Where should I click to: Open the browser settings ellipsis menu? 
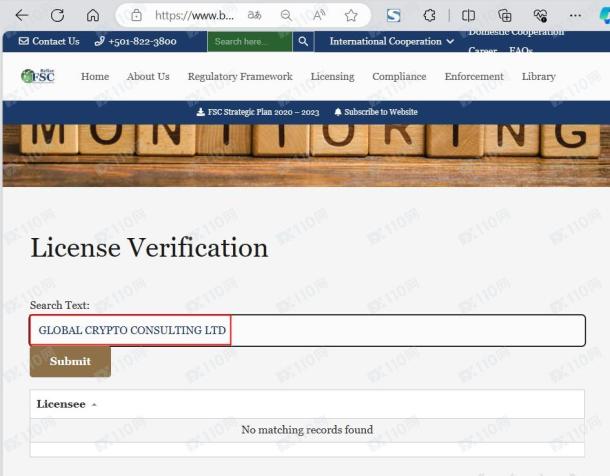[x=575, y=16]
